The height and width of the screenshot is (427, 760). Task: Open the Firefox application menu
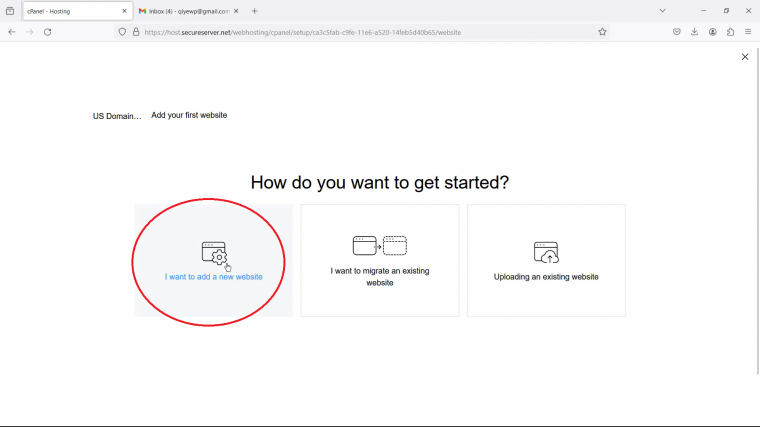(748, 32)
